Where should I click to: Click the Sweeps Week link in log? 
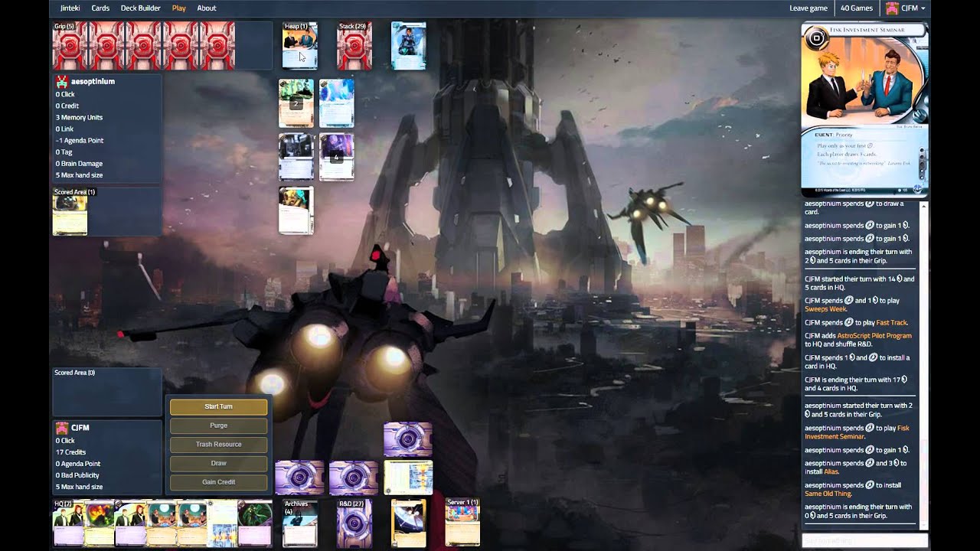point(826,309)
